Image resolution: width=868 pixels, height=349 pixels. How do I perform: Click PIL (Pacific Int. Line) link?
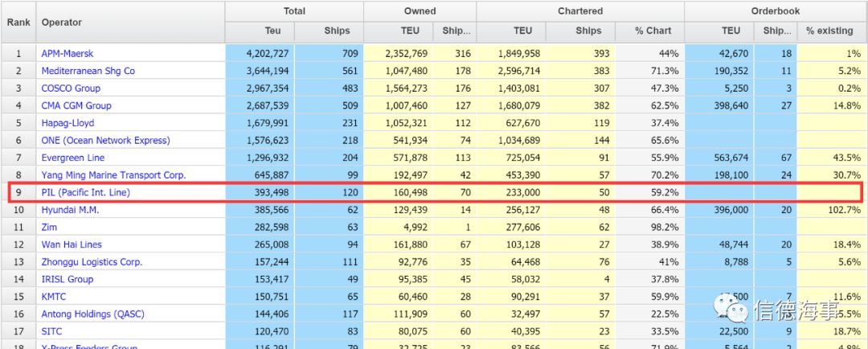coord(86,192)
